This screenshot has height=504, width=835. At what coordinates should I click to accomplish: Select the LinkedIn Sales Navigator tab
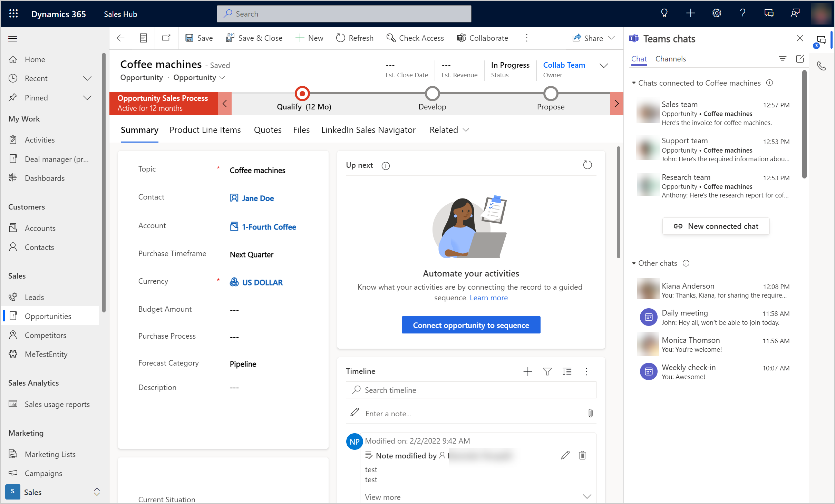click(x=368, y=130)
